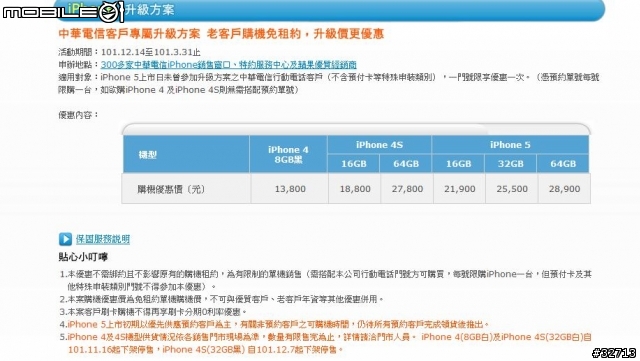This screenshot has width=640, height=361.
Task: Click the 貼心小叮嚀 heading
Action: pos(83,257)
